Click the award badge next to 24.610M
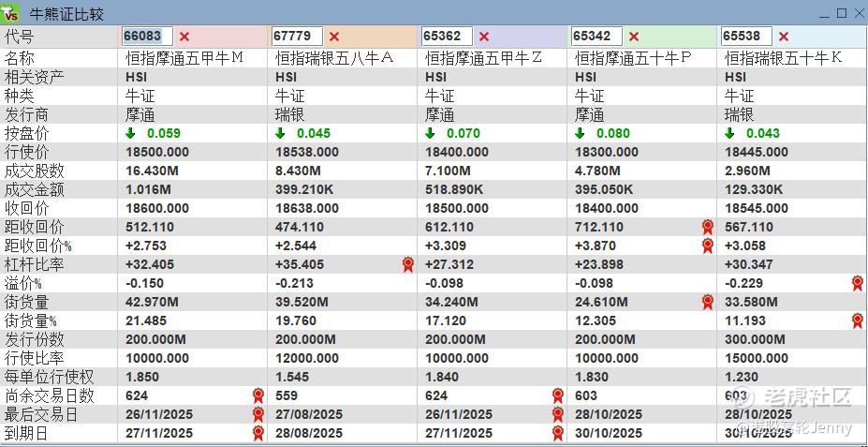 [x=707, y=302]
